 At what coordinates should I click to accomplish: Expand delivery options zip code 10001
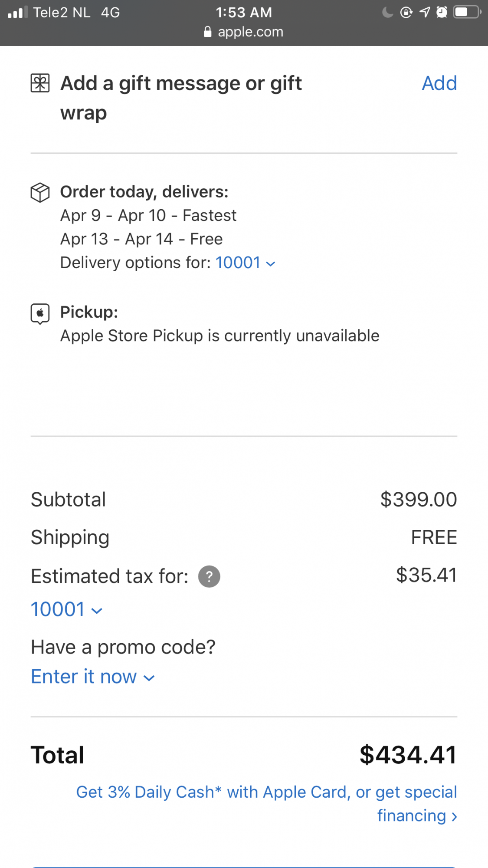(x=245, y=263)
